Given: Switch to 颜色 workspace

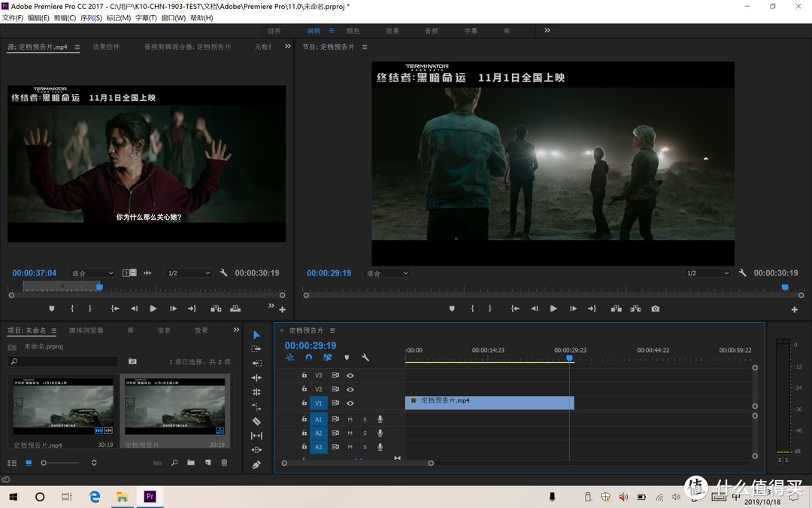Looking at the screenshot, I should pos(353,31).
